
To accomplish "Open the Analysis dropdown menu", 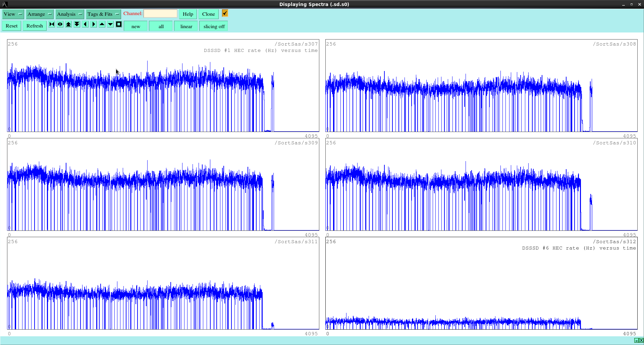I will click(69, 14).
